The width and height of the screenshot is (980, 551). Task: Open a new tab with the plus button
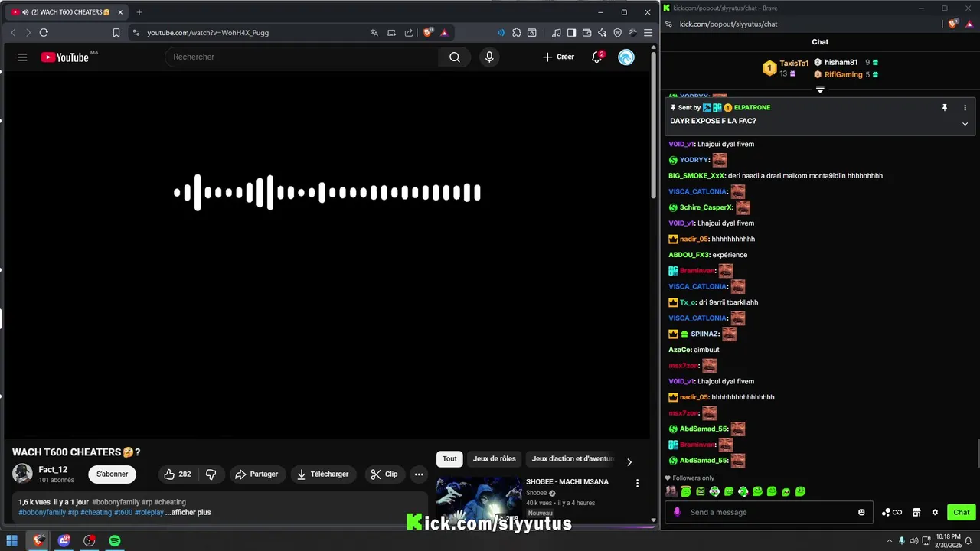point(139,12)
